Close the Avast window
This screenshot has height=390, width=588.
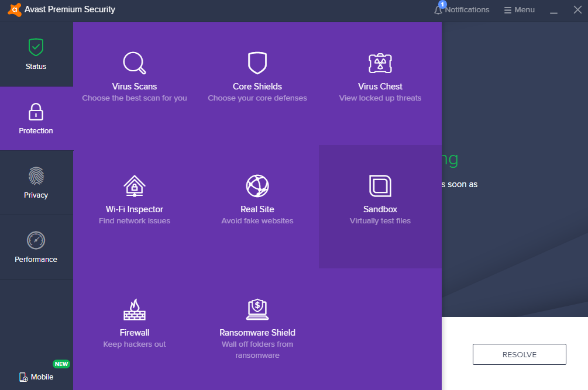click(x=577, y=10)
